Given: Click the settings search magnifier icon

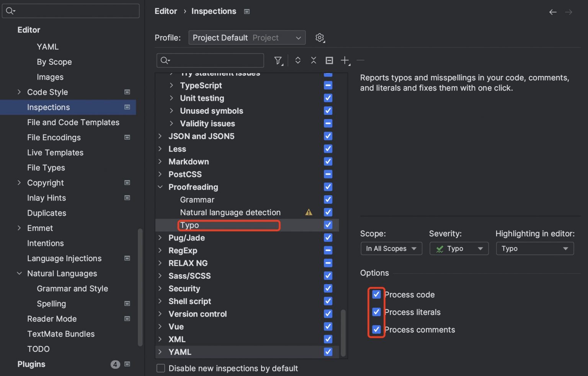Looking at the screenshot, I should [10, 11].
